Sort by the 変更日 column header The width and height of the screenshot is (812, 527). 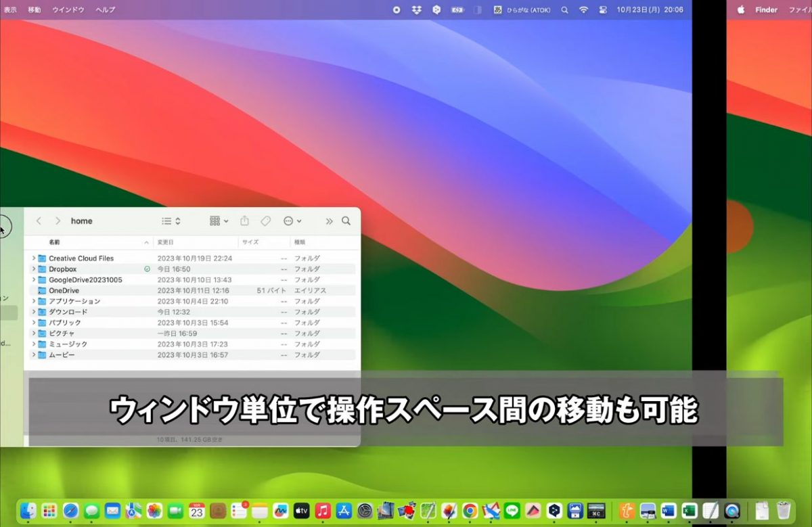click(165, 242)
